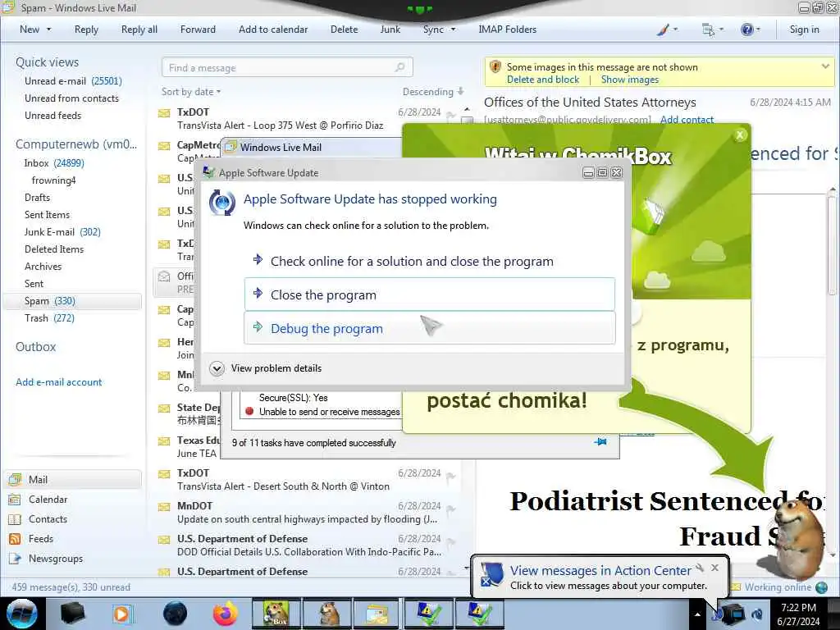
Task: Open the layout menus toolbar icon
Action: point(708,30)
